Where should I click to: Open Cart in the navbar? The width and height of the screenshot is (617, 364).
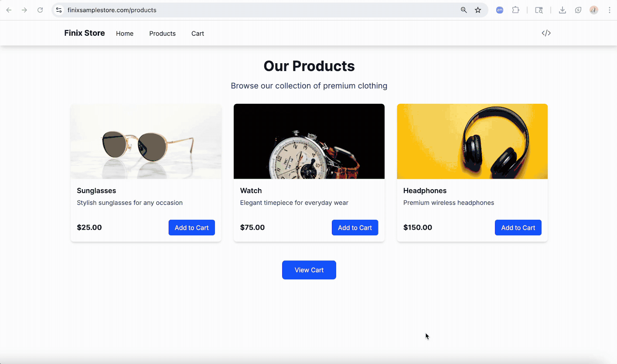tap(198, 34)
